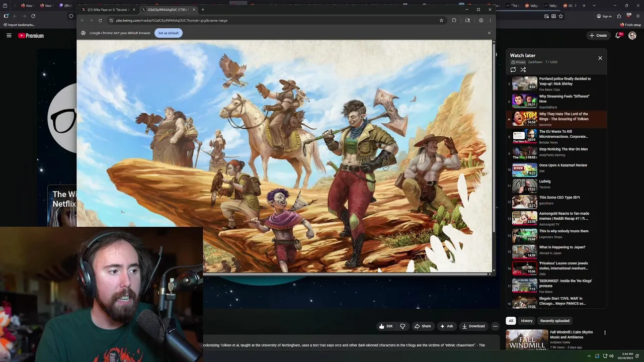
Task: Select the All filter chip
Action: point(511,321)
